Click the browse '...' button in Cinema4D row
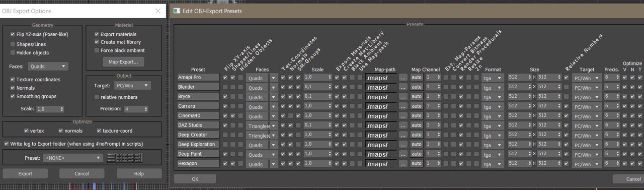This screenshot has width=644, height=190. (404, 116)
